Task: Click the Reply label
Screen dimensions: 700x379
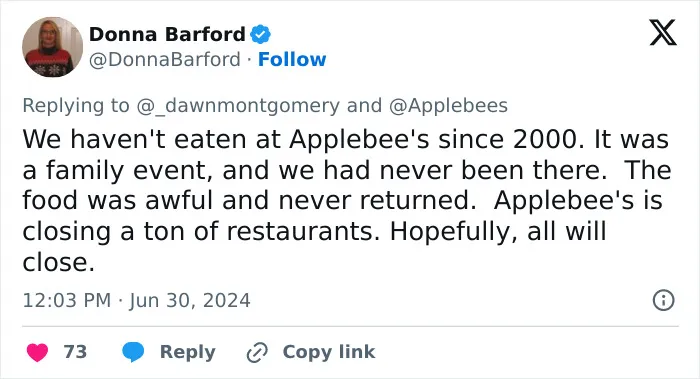Action: pyautogui.click(x=188, y=352)
